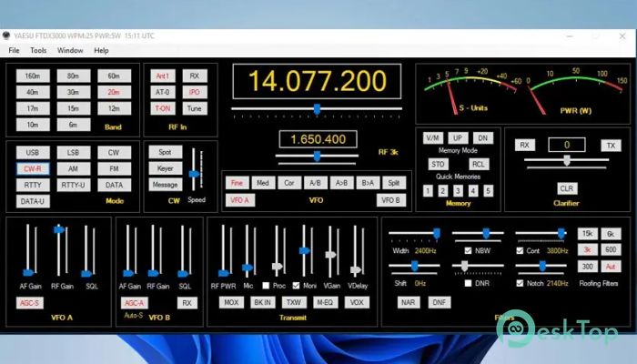Enable the Proc checkbox

[x=266, y=286]
